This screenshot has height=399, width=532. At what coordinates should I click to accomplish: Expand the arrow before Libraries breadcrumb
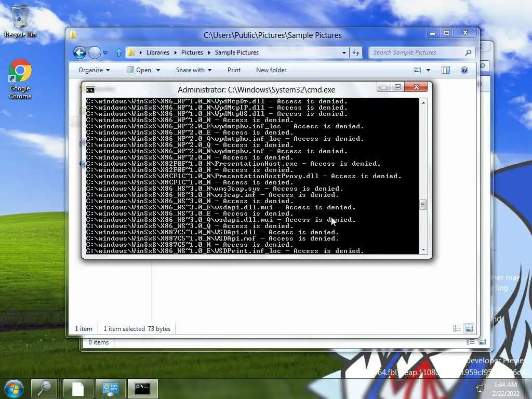(x=140, y=52)
